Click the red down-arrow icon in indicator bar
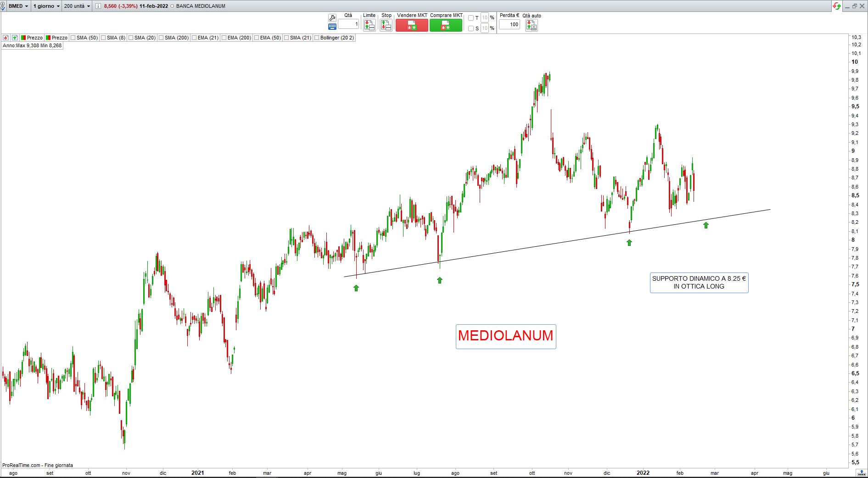Viewport: 868px width, 478px height. (x=6, y=38)
